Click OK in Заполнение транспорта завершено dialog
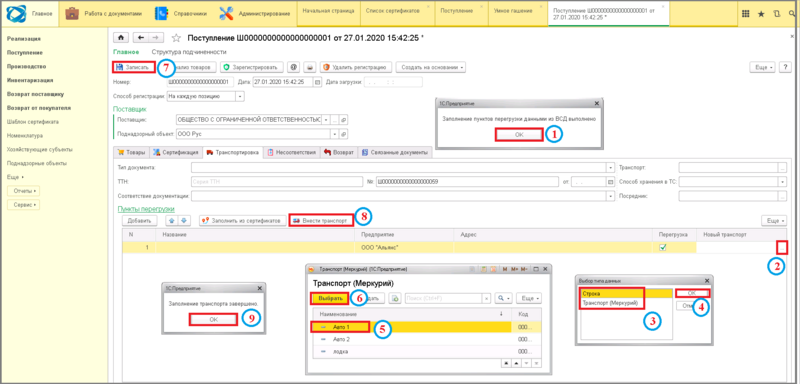The width and height of the screenshot is (800, 384). pos(213,319)
